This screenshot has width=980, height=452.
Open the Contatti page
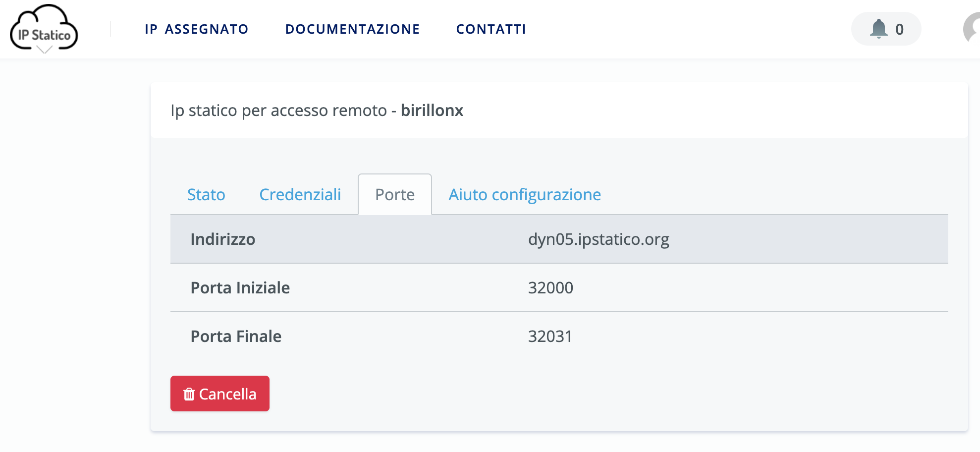pyautogui.click(x=491, y=29)
